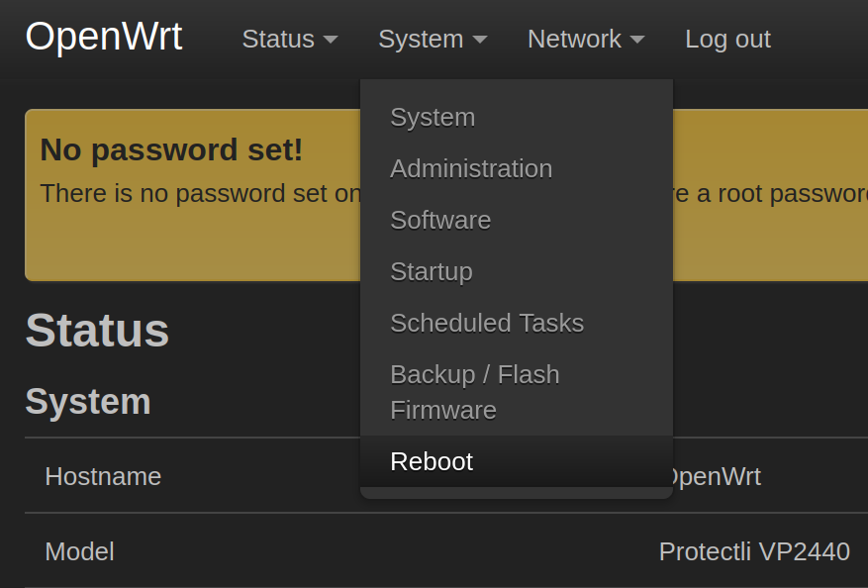Click the "No password set!" warning heading

point(171,150)
